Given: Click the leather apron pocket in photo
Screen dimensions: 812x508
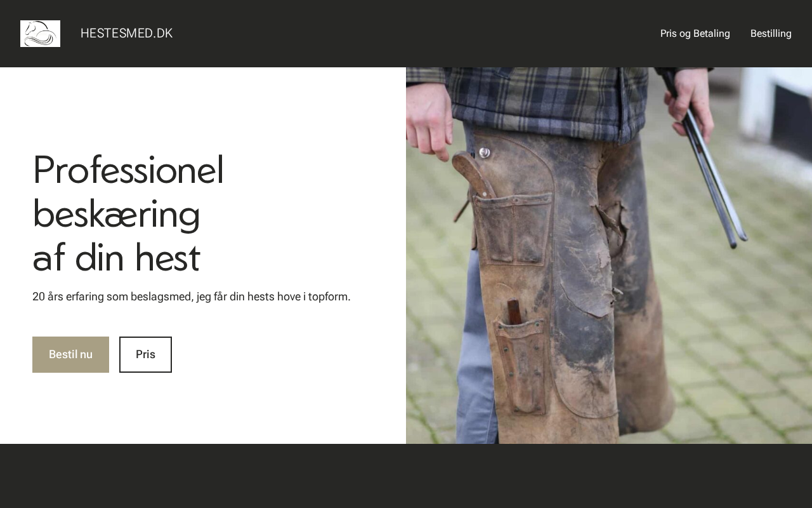Looking at the screenshot, I should 513,229.
